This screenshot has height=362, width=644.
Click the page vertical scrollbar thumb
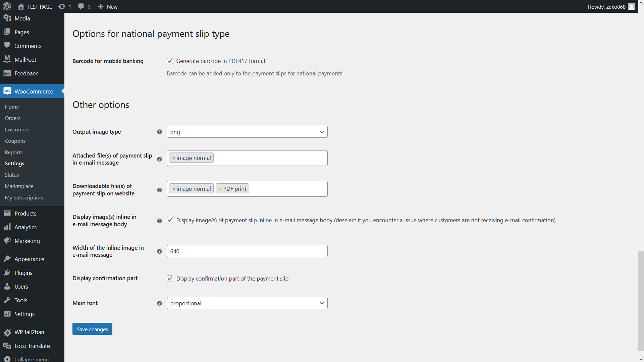pos(641,301)
